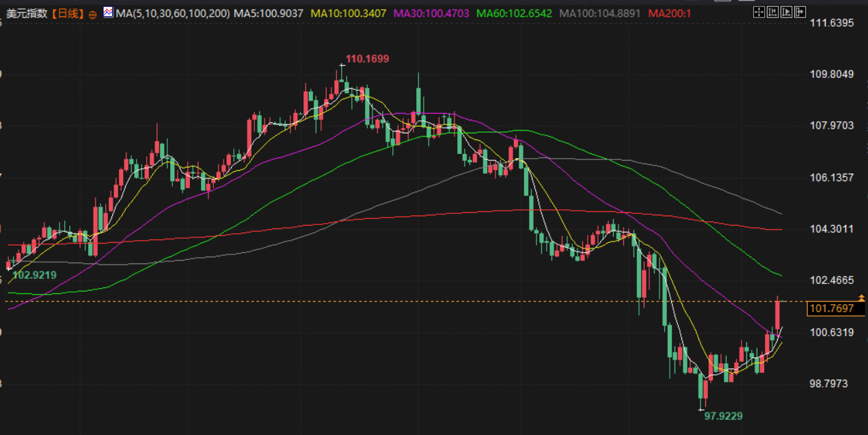Click the latest tall red candlestick
This screenshot has height=435, width=868.
pos(778,315)
